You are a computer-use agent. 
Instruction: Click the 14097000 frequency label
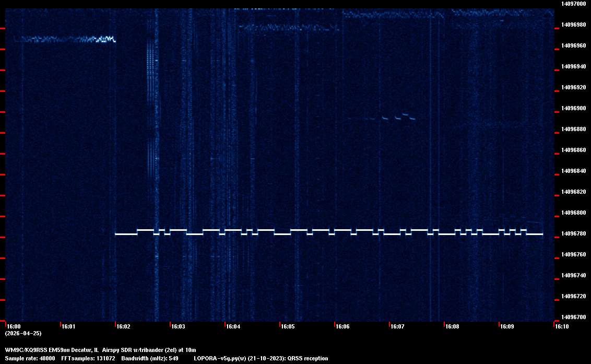tap(573, 4)
